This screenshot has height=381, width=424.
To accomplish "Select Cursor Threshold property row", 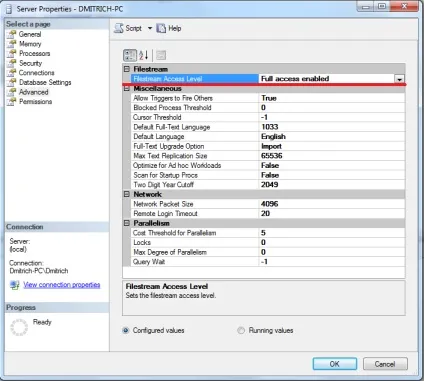I will coord(268,117).
